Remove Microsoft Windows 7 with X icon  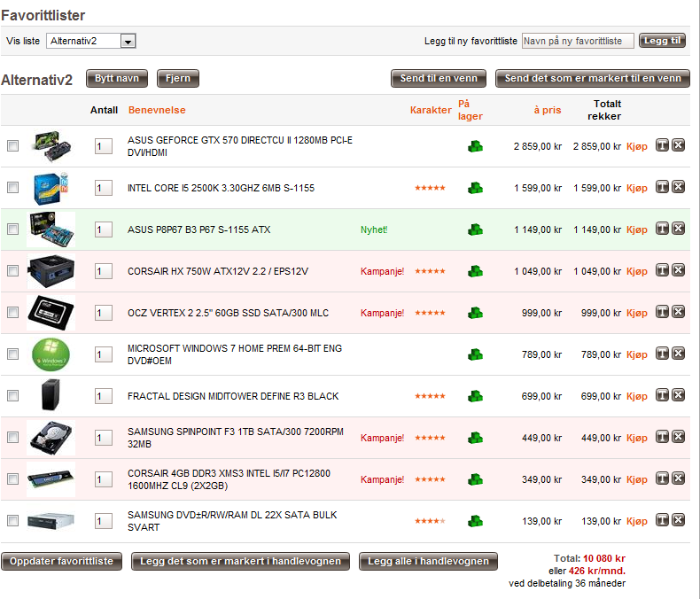(x=678, y=354)
